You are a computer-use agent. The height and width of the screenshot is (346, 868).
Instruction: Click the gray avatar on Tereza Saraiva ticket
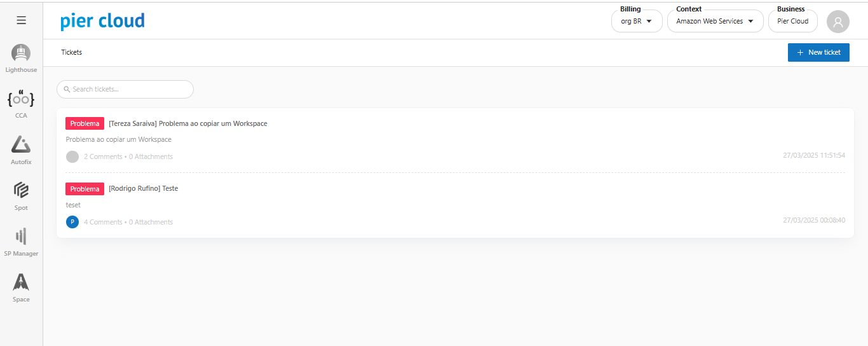[72, 156]
